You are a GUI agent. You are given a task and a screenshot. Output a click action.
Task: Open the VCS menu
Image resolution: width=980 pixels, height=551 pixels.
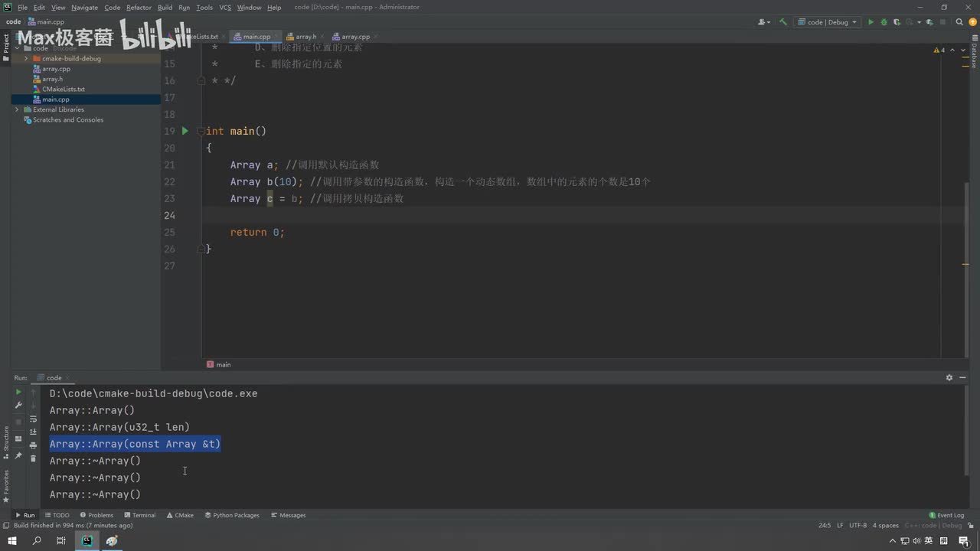[225, 7]
